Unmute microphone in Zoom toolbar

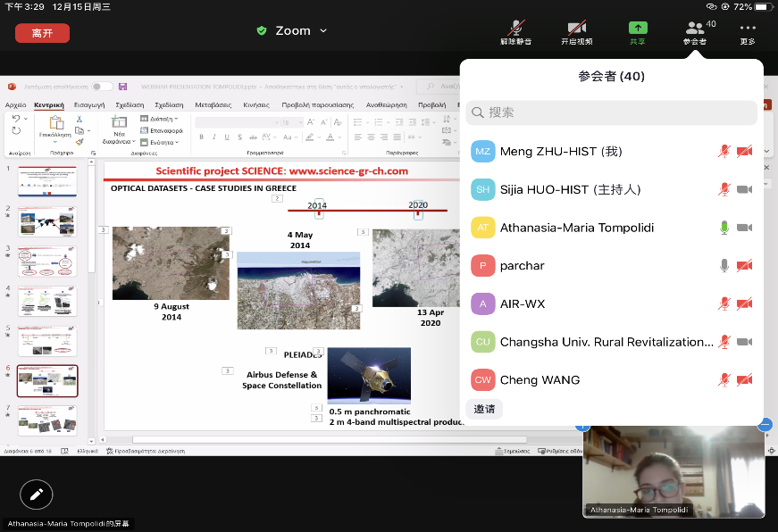pos(516,33)
